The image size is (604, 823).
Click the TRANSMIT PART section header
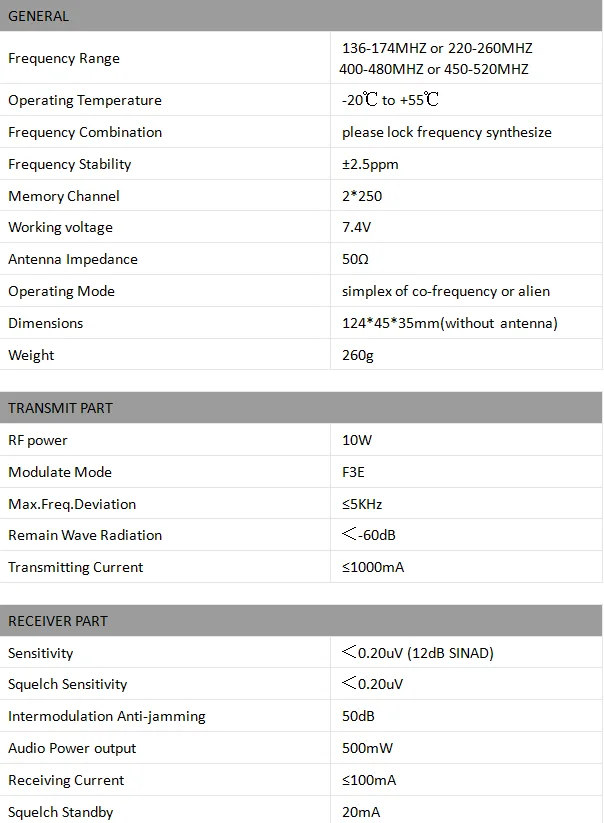(301, 408)
